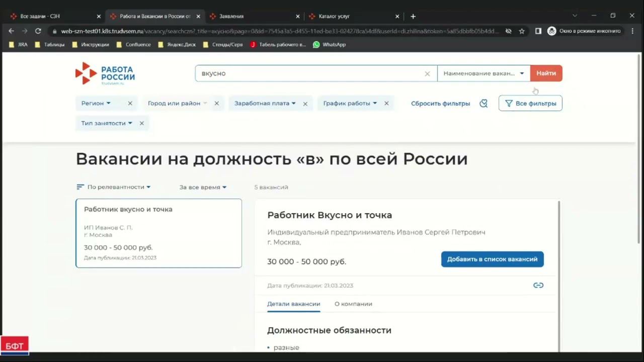Open the WhatsApp bookmark

tap(329, 44)
